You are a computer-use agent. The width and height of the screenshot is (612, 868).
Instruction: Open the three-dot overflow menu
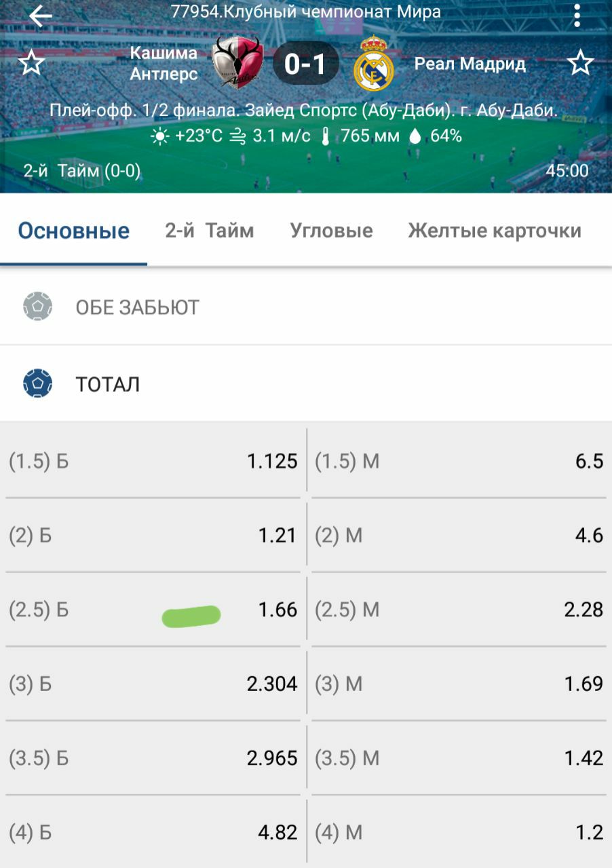[577, 15]
